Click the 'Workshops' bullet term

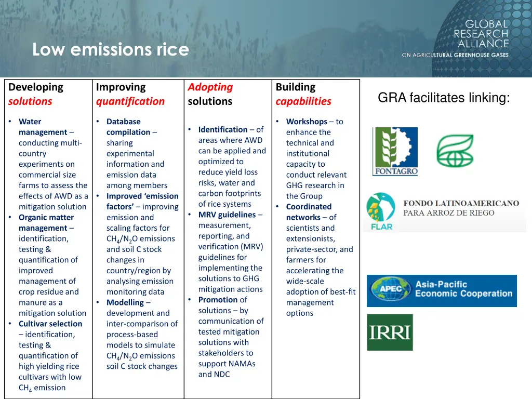(307, 122)
